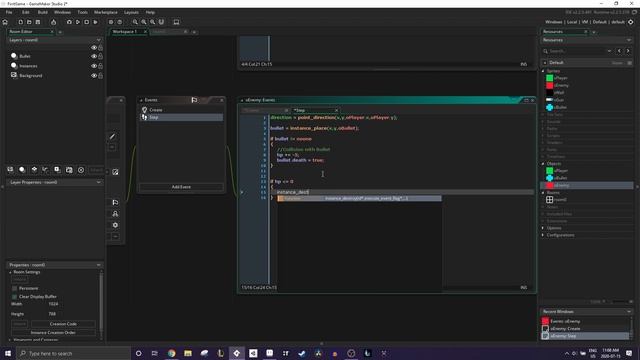640x360 pixels.
Task: Collapse the Sprites tree group
Action: pyautogui.click(x=543, y=71)
